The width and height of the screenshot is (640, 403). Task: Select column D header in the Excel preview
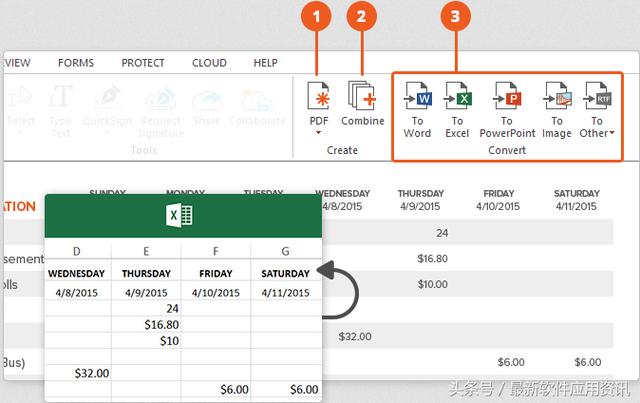click(77, 252)
